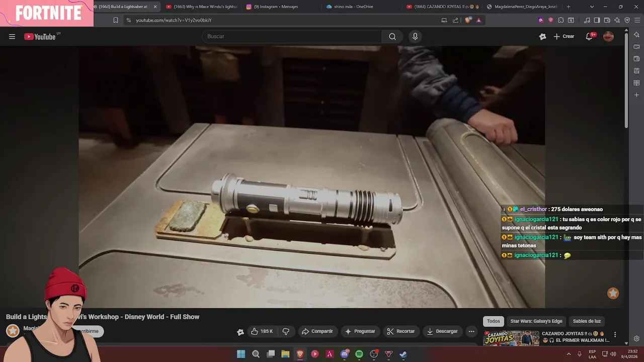Open the browser main hamburger menu
644x362 pixels.
coord(637,20)
